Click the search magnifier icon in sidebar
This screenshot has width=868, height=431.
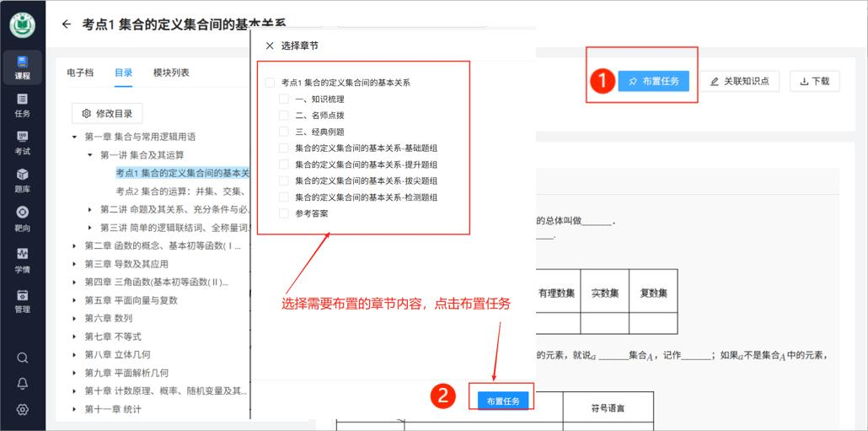click(22, 358)
